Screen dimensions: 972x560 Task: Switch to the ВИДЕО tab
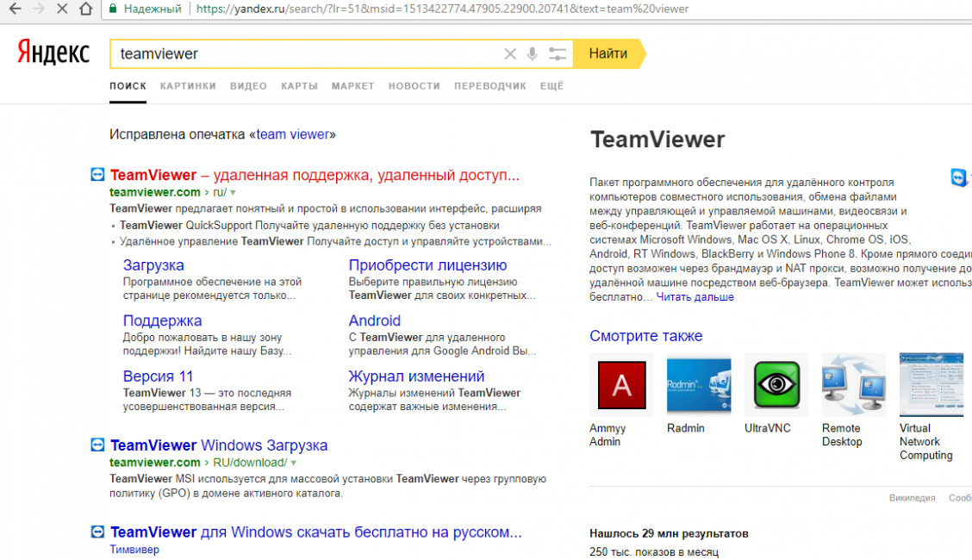[x=248, y=86]
